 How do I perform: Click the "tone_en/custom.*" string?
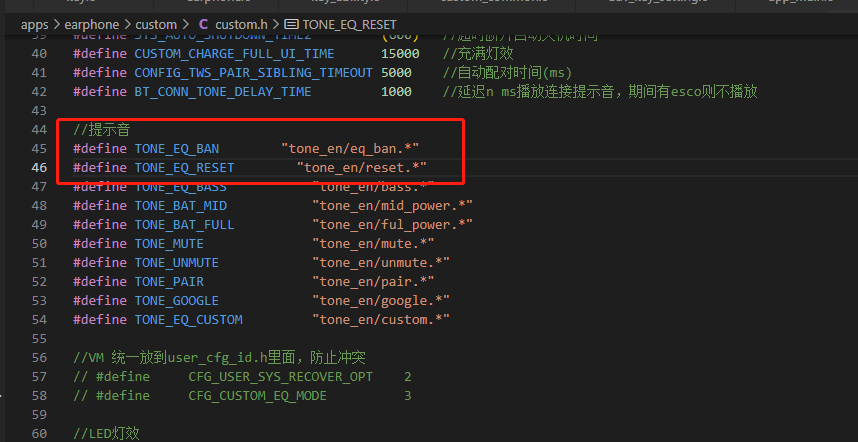(381, 319)
